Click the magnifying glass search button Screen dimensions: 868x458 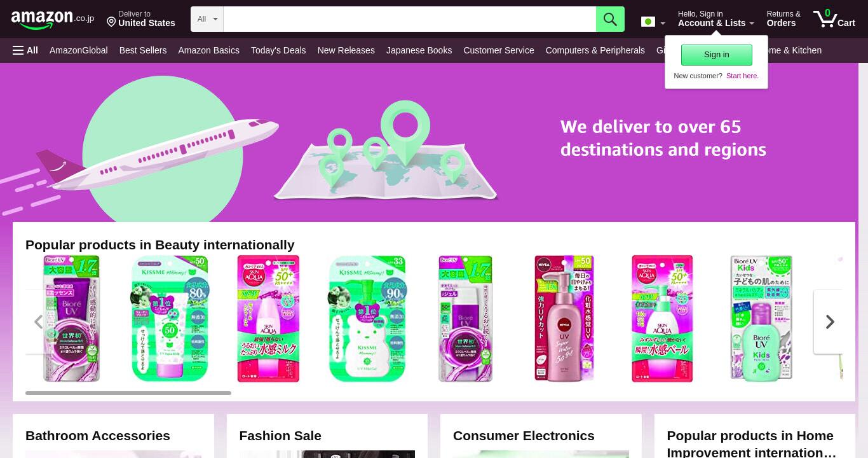pyautogui.click(x=610, y=19)
